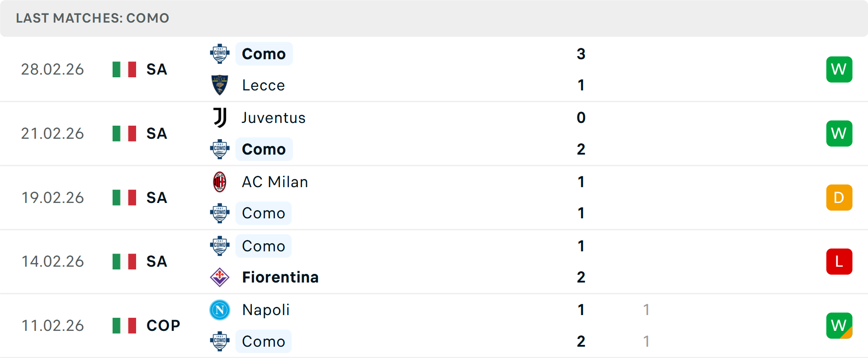This screenshot has width=868, height=358.
Task: Click Como crest in Juventus match
Action: click(220, 149)
